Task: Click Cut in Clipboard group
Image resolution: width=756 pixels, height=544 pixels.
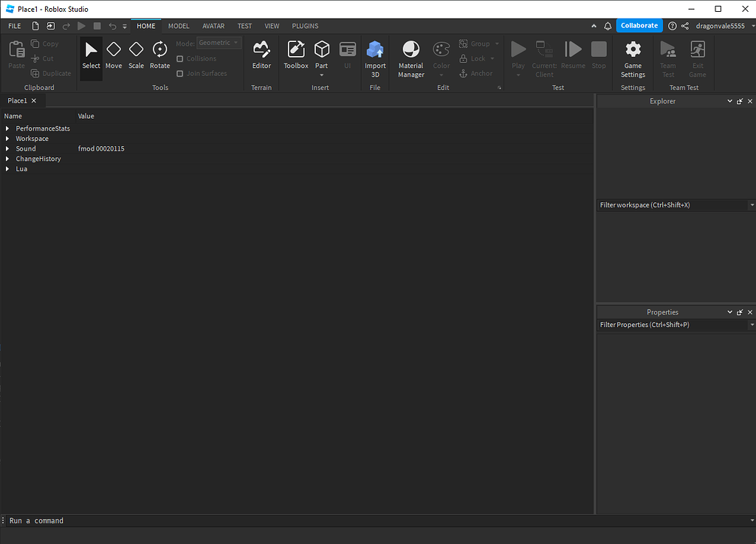Action: (x=42, y=58)
